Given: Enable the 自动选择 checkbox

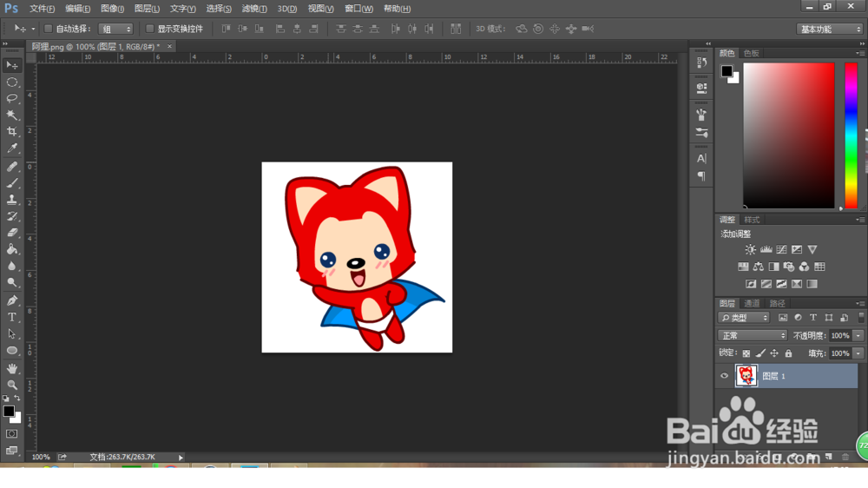Looking at the screenshot, I should point(48,29).
